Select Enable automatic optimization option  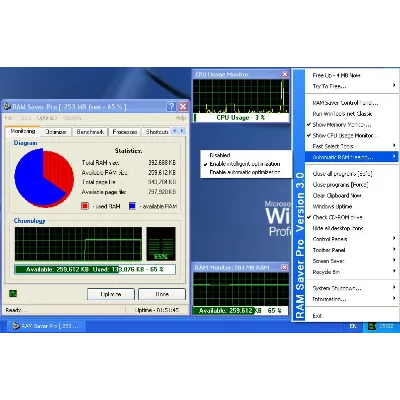245,172
